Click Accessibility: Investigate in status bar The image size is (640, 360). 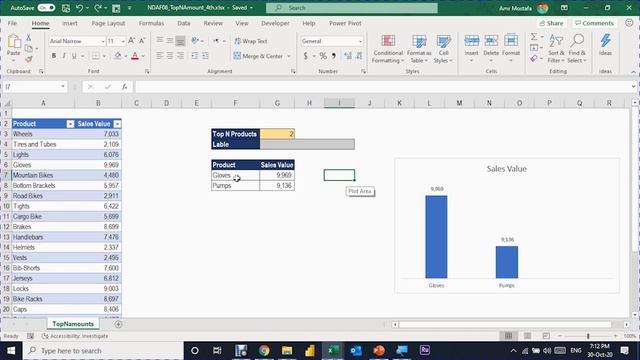point(75,336)
